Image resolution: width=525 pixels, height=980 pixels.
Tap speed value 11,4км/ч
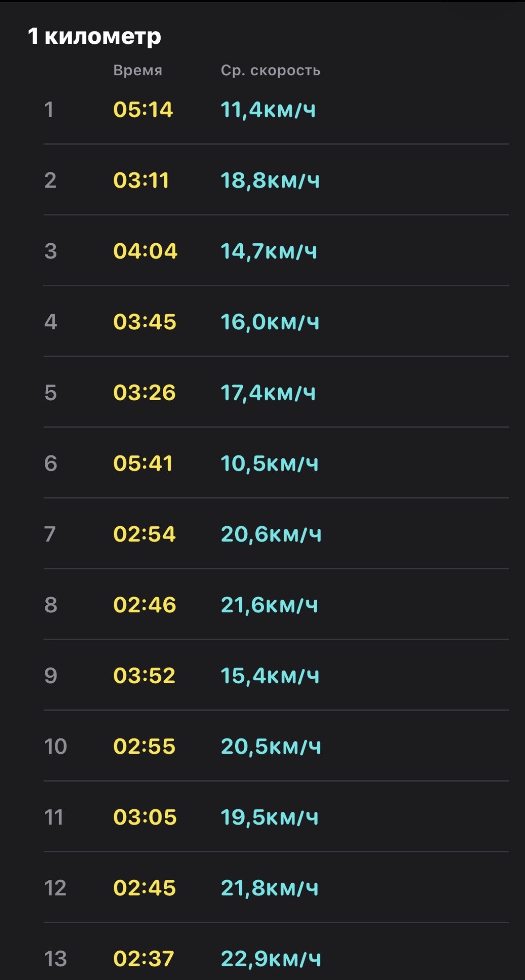(x=268, y=110)
